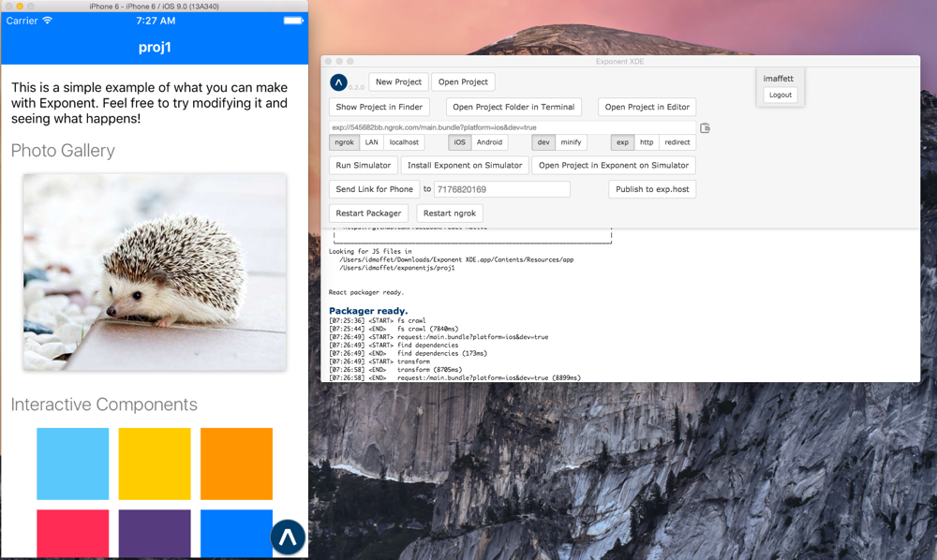Click the exponentjs/proj1 path in log

(x=397, y=268)
